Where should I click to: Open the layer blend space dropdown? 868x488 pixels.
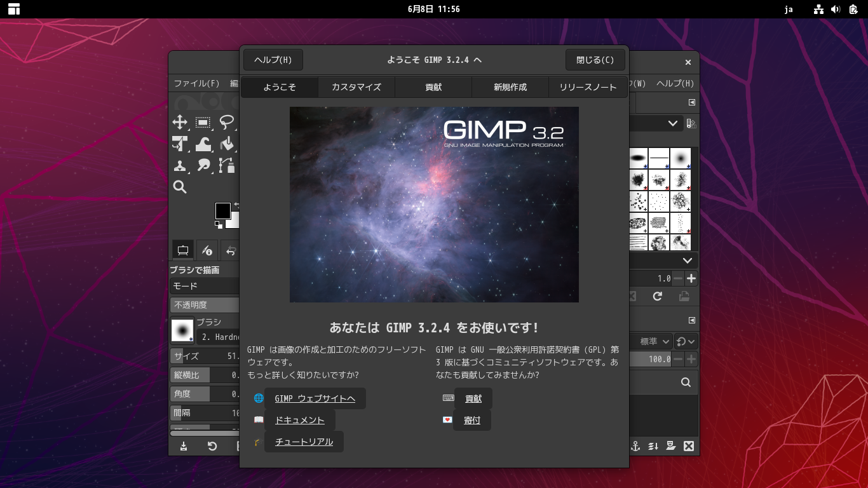click(686, 341)
